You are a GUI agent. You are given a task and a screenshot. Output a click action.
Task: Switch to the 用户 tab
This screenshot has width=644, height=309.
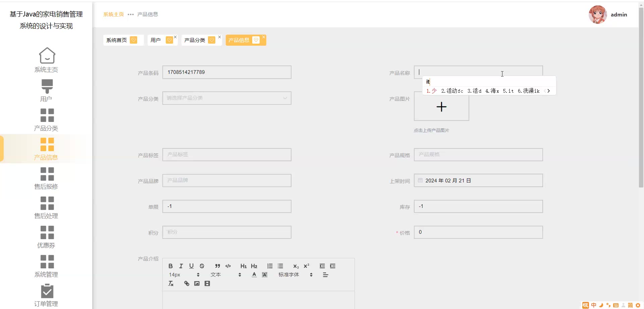(x=156, y=40)
